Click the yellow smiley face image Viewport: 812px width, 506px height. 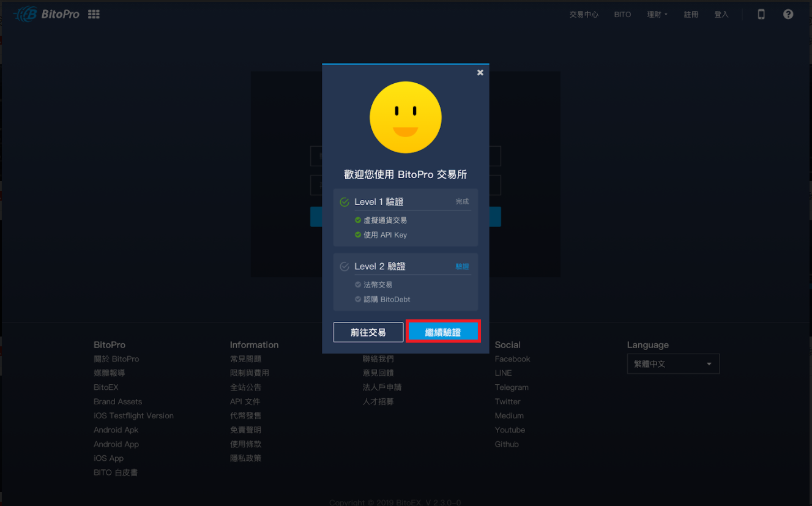(405, 117)
